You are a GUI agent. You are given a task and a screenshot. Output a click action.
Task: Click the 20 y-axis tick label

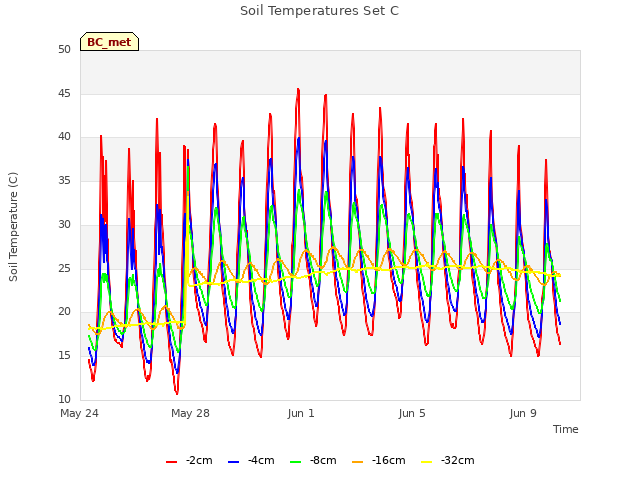click(64, 312)
